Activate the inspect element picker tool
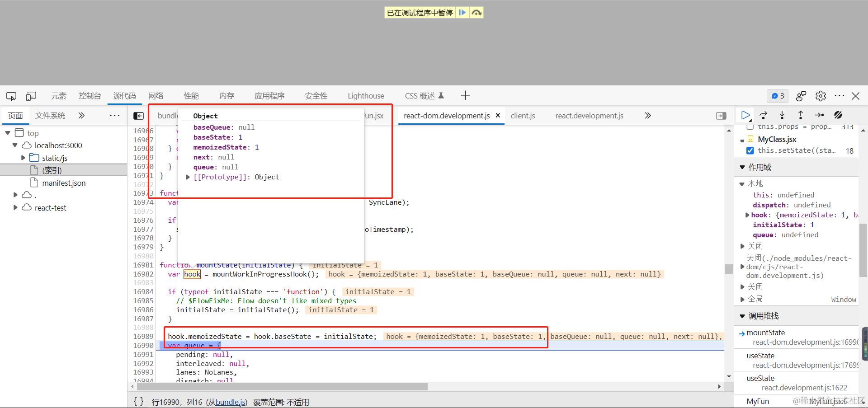Viewport: 868px width, 408px height. tap(11, 96)
